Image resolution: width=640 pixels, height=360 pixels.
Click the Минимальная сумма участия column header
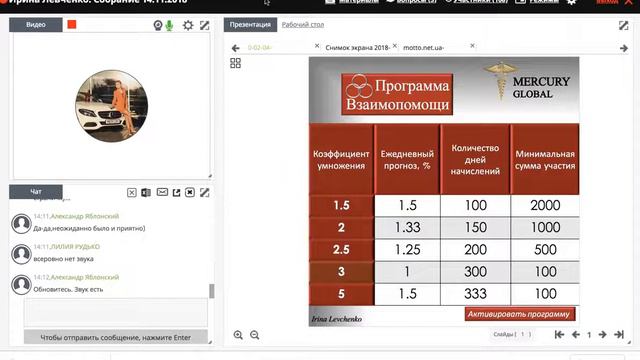545,160
